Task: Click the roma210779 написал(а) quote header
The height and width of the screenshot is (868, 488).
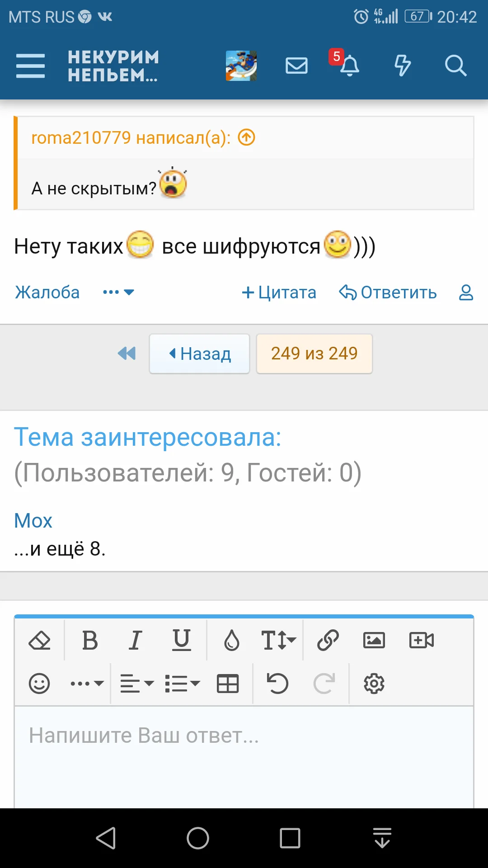Action: click(131, 137)
